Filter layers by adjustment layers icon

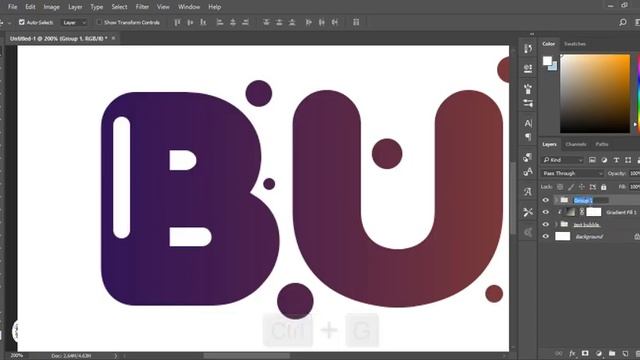(604, 160)
